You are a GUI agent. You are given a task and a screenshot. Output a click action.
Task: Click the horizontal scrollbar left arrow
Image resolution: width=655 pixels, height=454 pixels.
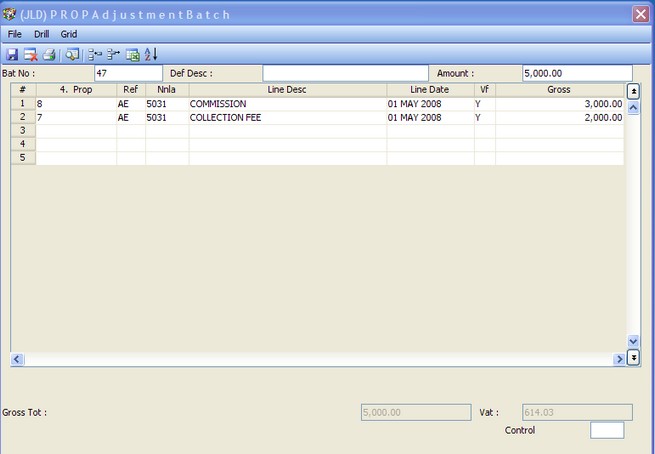[x=17, y=358]
